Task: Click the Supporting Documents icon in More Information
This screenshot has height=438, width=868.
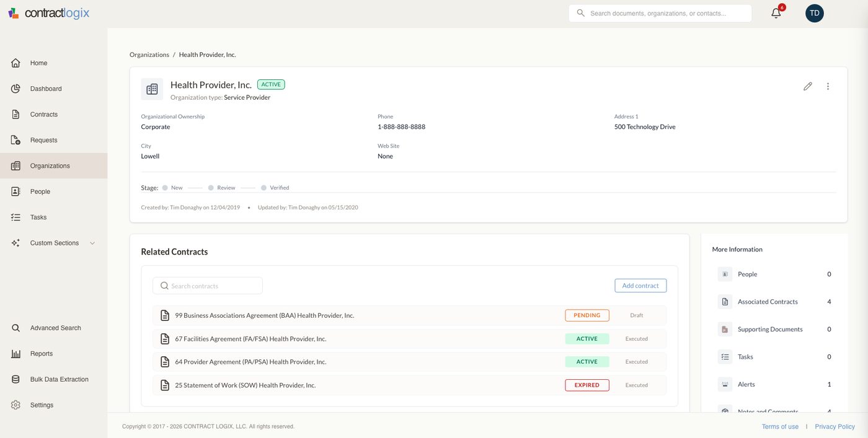Action: pos(725,329)
